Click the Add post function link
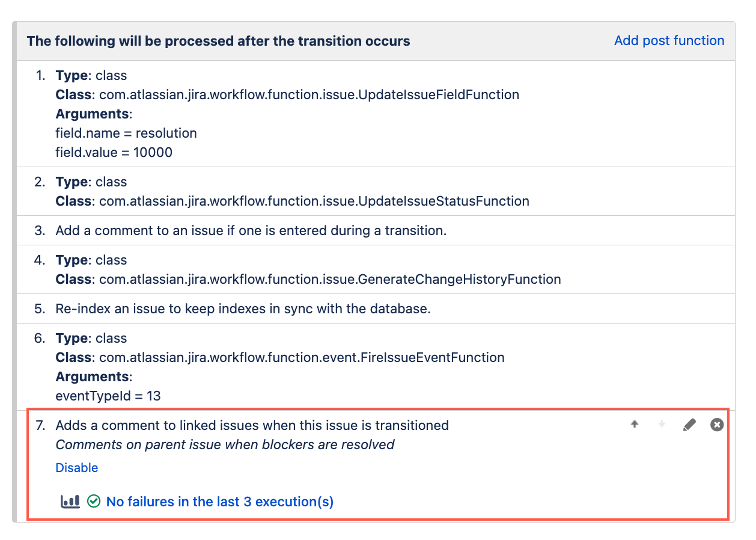756x540 pixels. (669, 40)
